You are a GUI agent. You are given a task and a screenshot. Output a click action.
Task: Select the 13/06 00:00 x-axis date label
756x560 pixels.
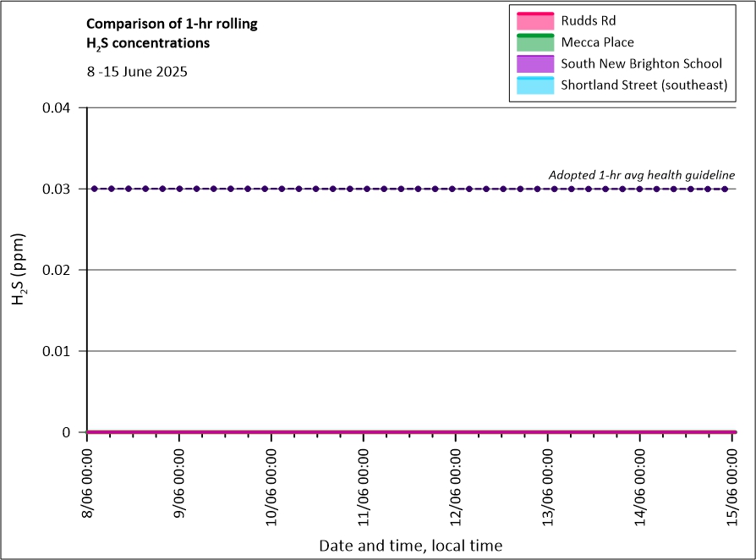(548, 481)
